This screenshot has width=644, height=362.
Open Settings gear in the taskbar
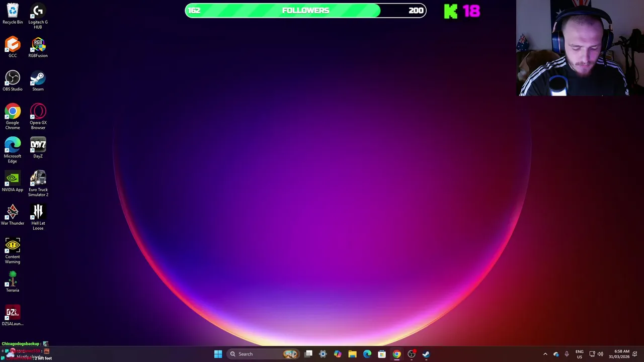tap(323, 354)
